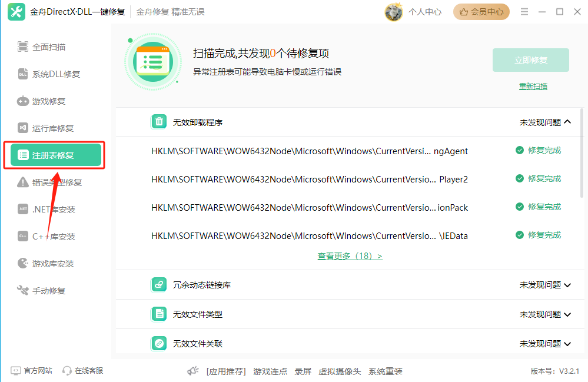Click the green check beside Player2 entry
The image size is (588, 382).
pos(519,178)
